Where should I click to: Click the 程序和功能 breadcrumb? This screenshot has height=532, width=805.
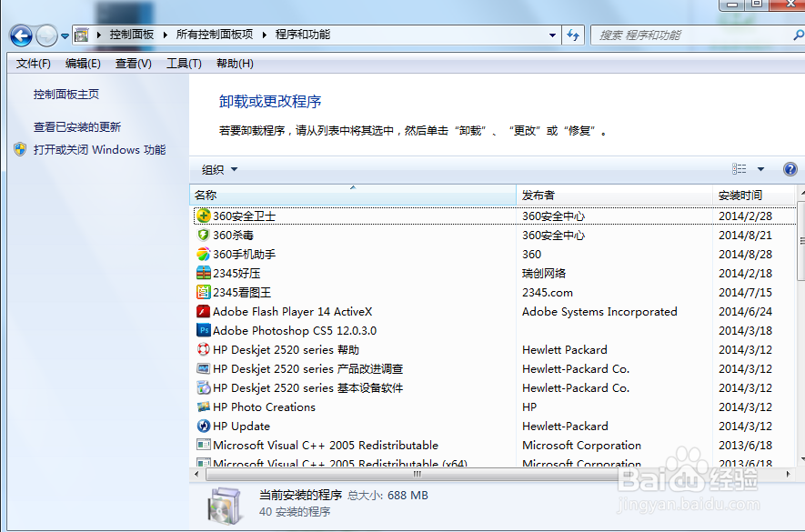pos(302,35)
